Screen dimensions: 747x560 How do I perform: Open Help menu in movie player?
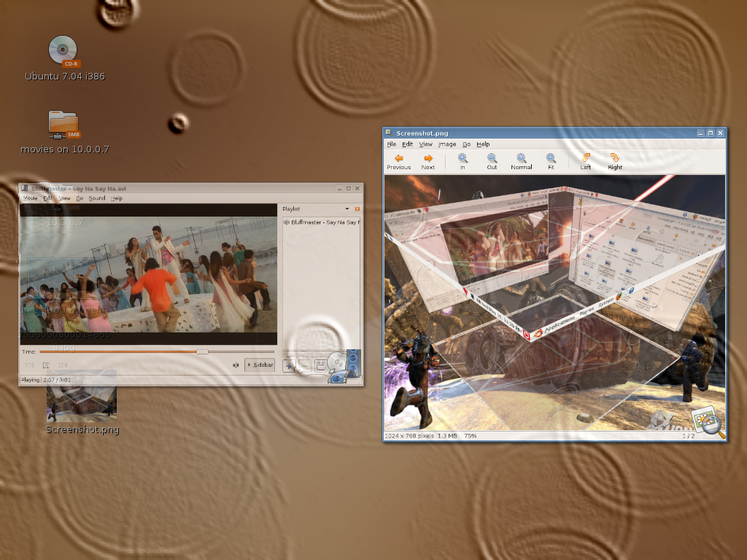pyautogui.click(x=117, y=198)
